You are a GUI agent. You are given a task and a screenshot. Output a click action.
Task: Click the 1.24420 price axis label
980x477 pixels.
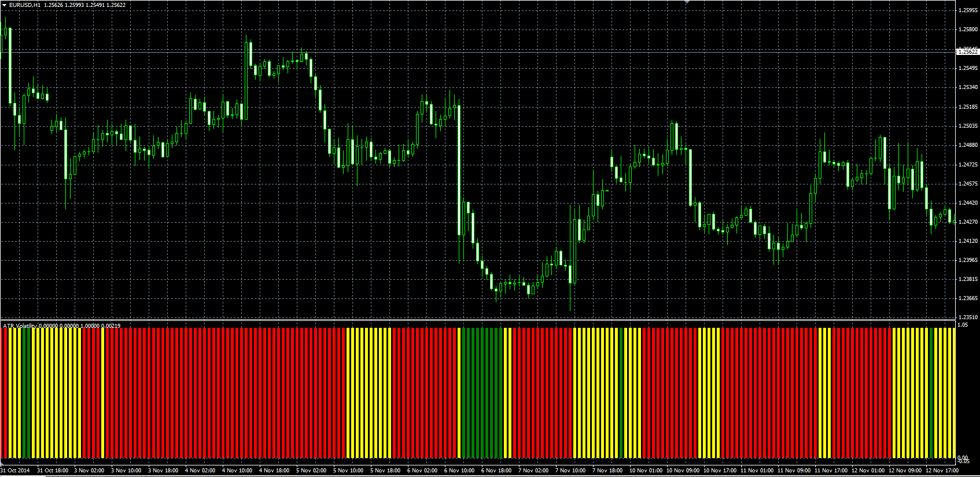[x=968, y=203]
